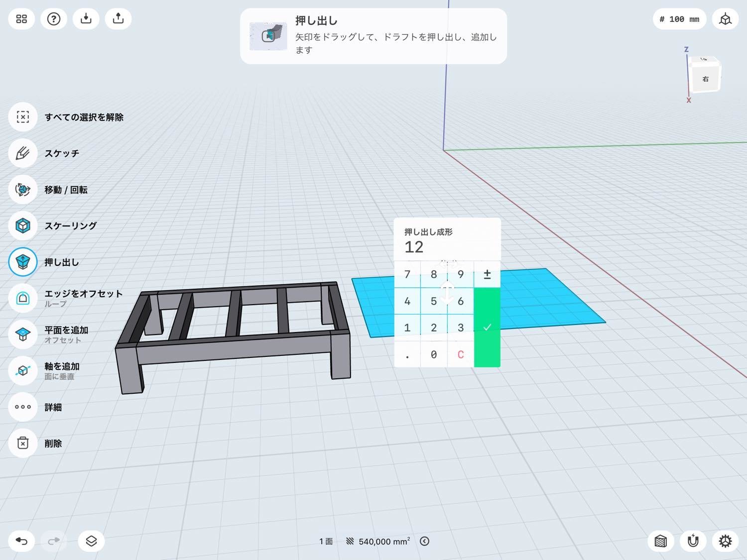The width and height of the screenshot is (747, 560).
Task: Confirm extrusion with green checkmark
Action: coord(487,328)
